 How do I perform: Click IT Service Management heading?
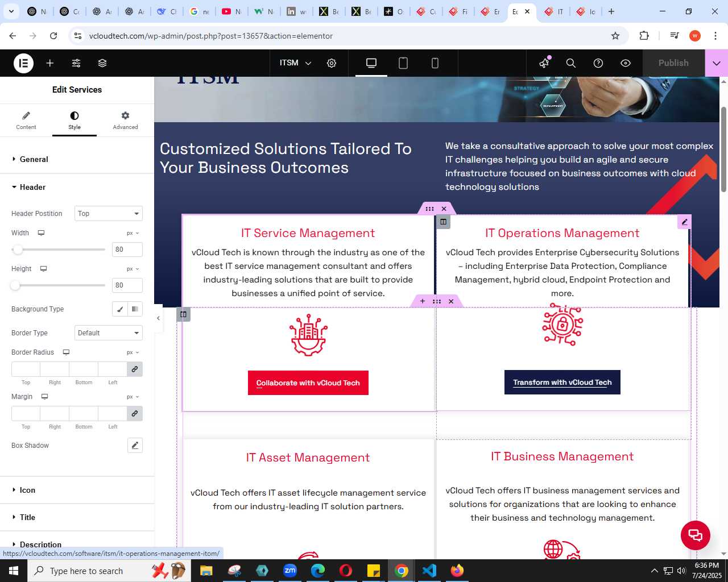[308, 233]
